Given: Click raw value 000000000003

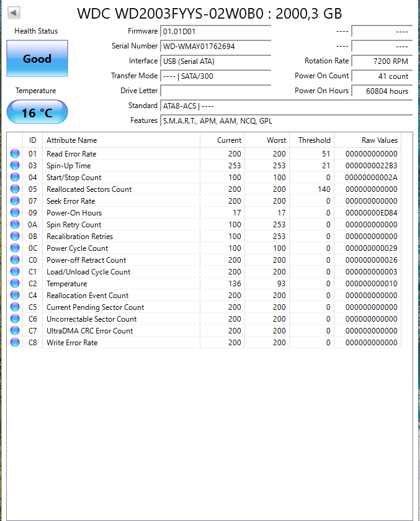Looking at the screenshot, I should pos(371,272).
